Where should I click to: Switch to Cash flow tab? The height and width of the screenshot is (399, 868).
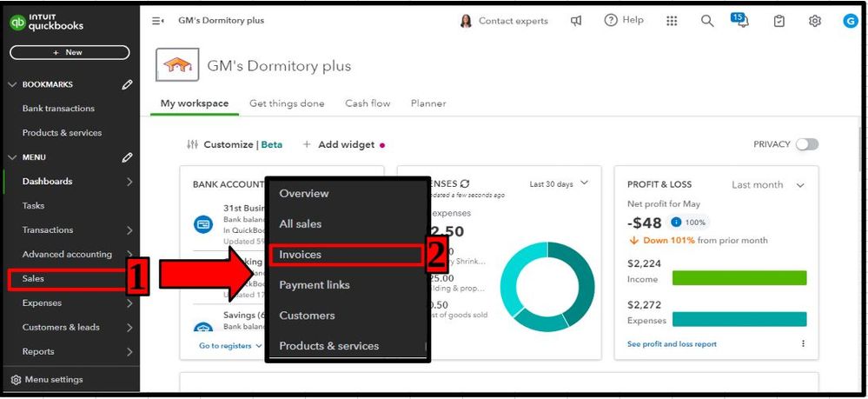pyautogui.click(x=368, y=103)
